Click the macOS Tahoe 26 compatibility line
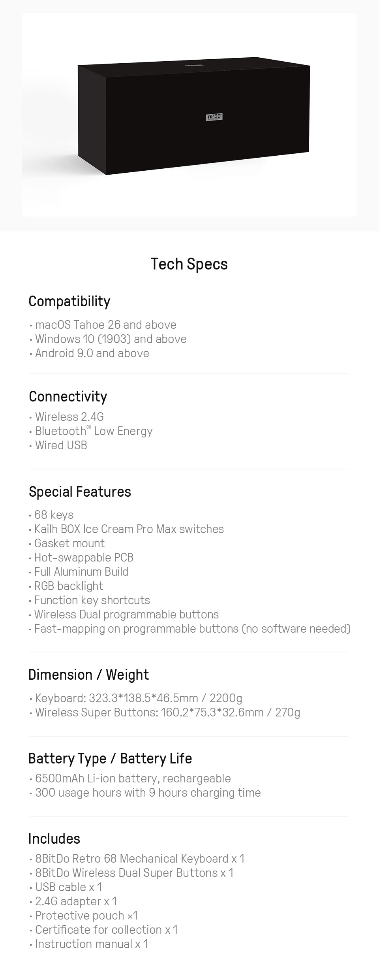Viewport: 379px width, 980px height. coord(105,325)
